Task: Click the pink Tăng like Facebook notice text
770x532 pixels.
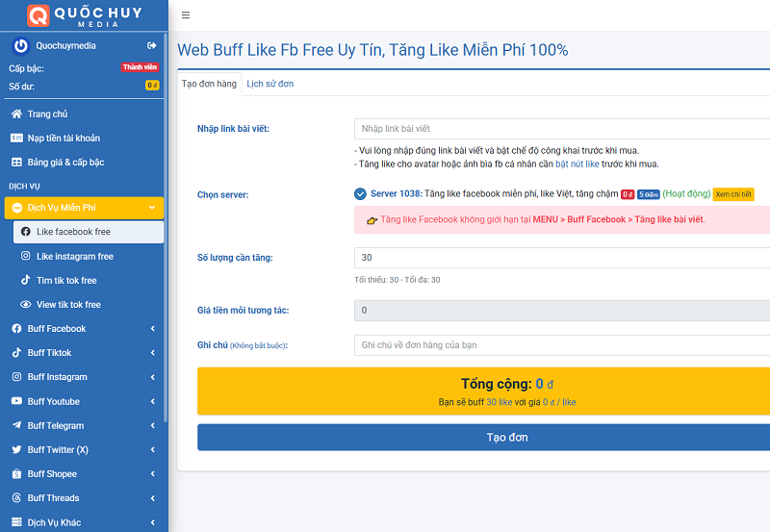Action: click(543, 219)
